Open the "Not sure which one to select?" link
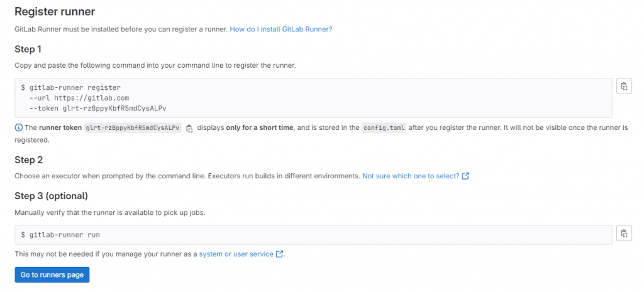Image resolution: width=644 pixels, height=292 pixels. point(411,176)
